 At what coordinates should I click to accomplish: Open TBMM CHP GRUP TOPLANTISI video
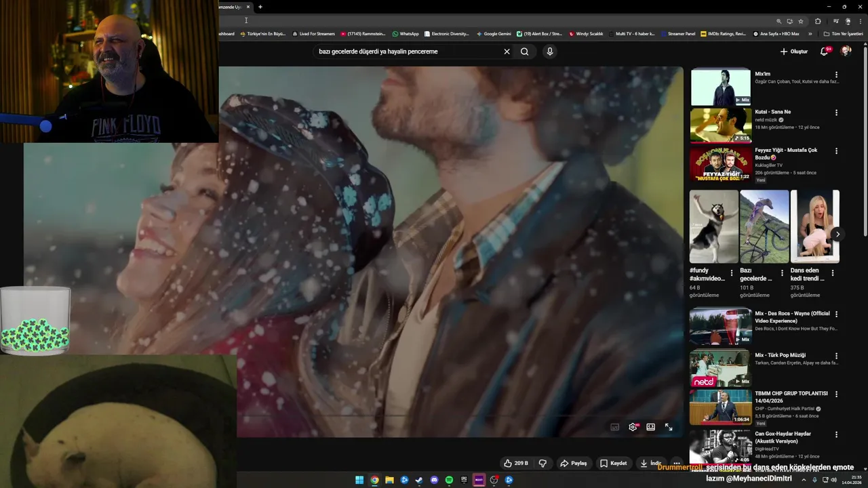720,407
